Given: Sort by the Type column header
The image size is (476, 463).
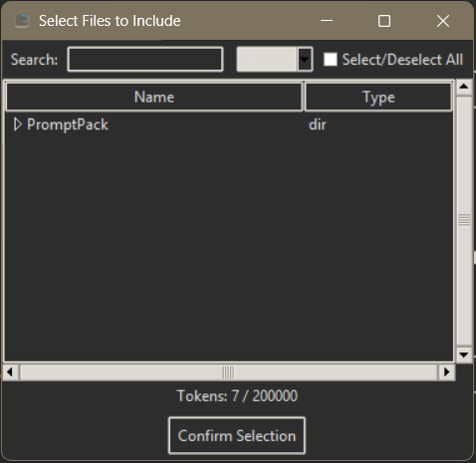Looking at the screenshot, I should click(x=378, y=97).
